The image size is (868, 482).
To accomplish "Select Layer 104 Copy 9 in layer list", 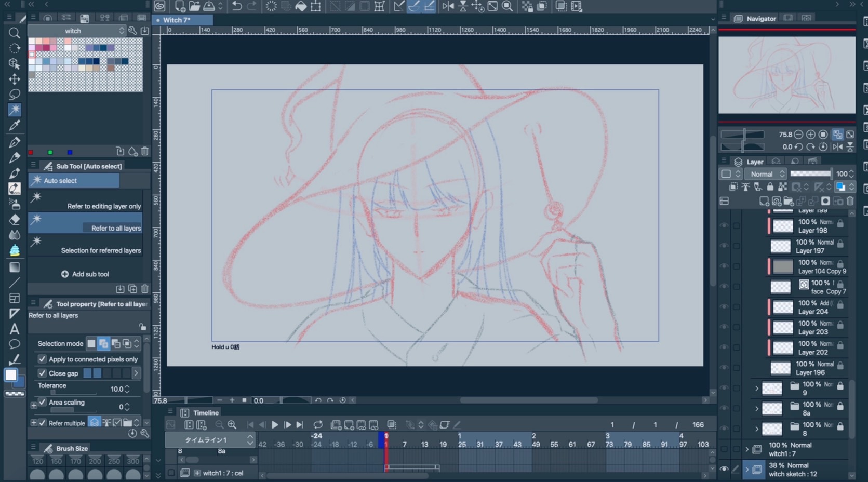I will (808, 266).
